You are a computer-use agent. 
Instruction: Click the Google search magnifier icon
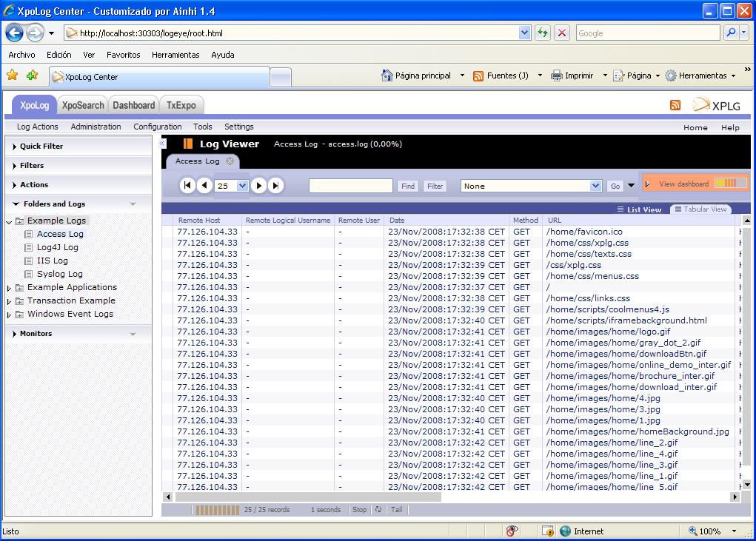(x=732, y=33)
